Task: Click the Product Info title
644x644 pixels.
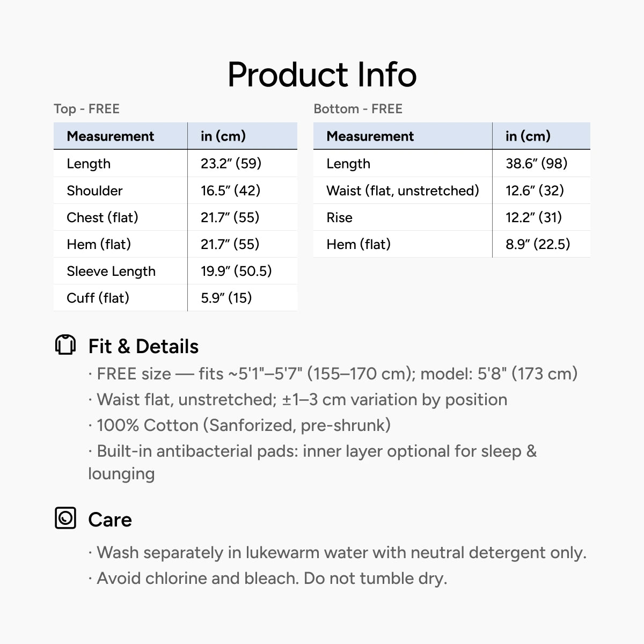Action: coord(322,75)
